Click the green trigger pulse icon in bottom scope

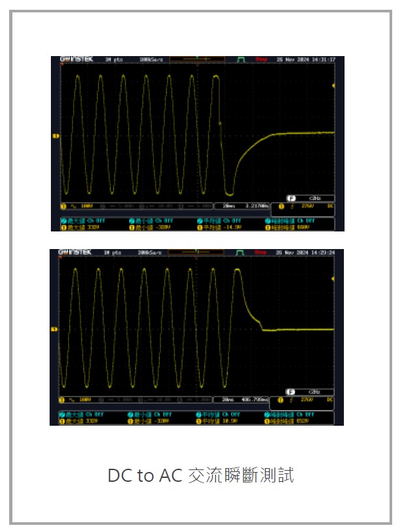[x=241, y=252]
